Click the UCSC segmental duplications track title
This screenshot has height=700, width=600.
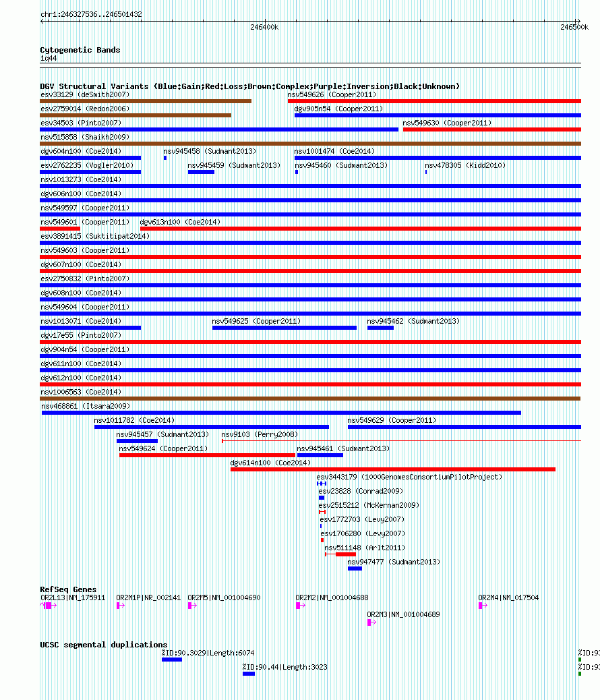point(104,645)
